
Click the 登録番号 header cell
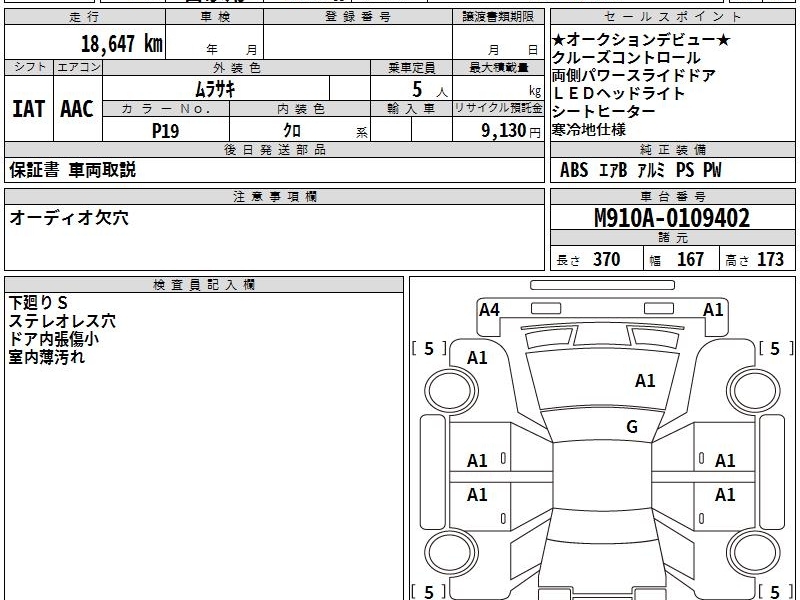pos(358,17)
